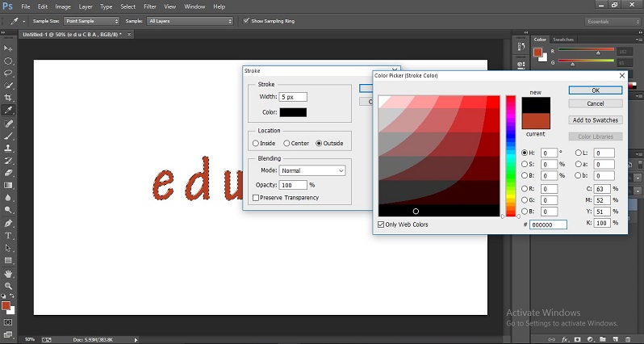
Task: Change screen mode icon at toolbox bottom
Action: (8, 334)
